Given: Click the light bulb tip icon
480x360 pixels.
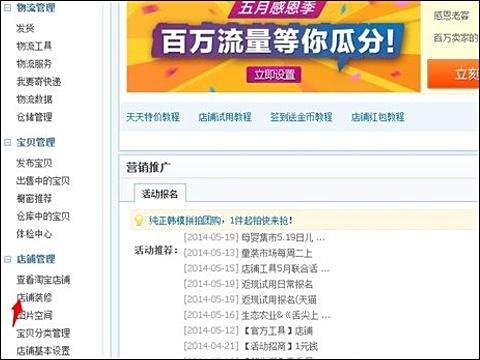Looking at the screenshot, I should coord(138,221).
